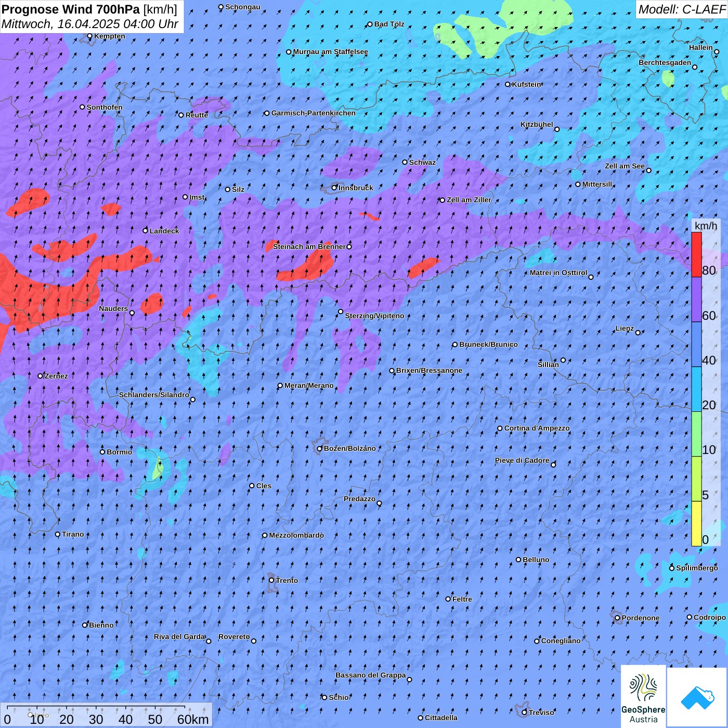The image size is (728, 728).
Task: Click the Kufstein location dot
Action: (x=508, y=84)
